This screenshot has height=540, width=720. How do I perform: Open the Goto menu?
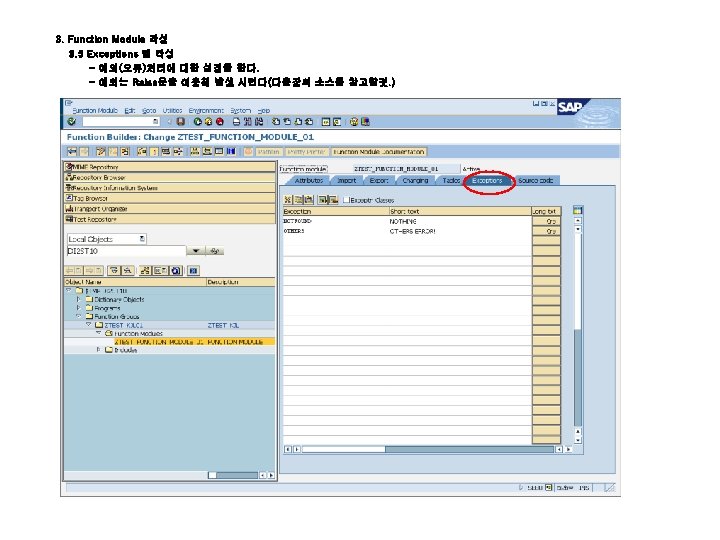click(149, 111)
